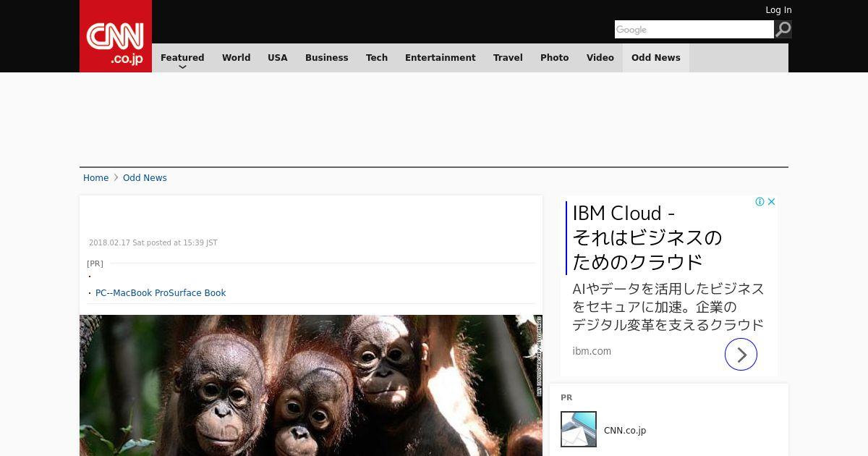
Task: Click the IBM ad arrow button
Action: click(741, 355)
